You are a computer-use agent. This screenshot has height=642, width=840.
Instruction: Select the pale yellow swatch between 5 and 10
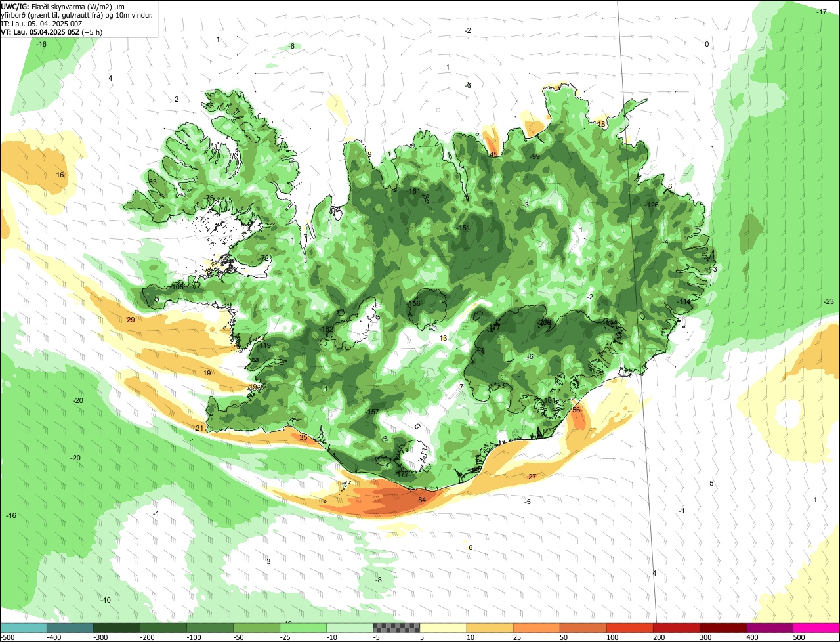pyautogui.click(x=443, y=628)
